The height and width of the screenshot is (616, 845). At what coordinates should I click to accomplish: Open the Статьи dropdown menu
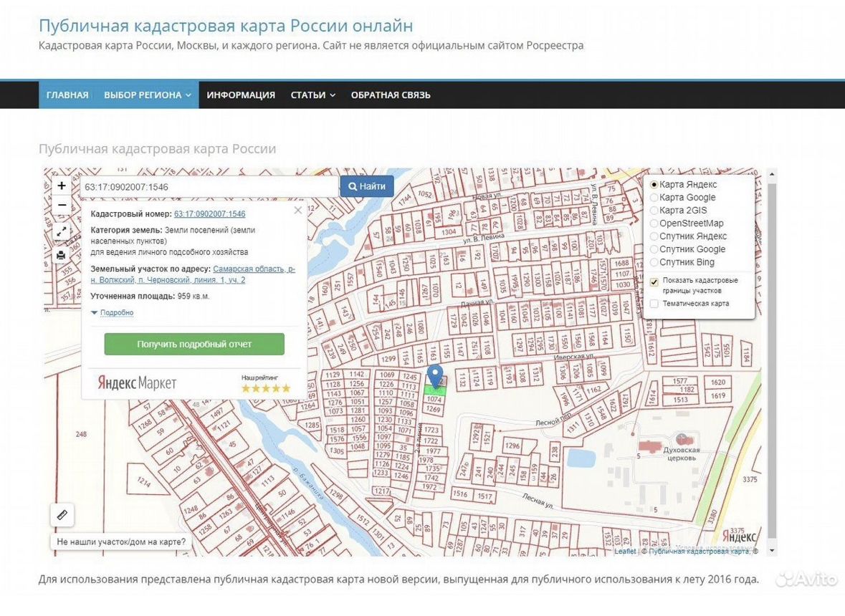coord(312,95)
